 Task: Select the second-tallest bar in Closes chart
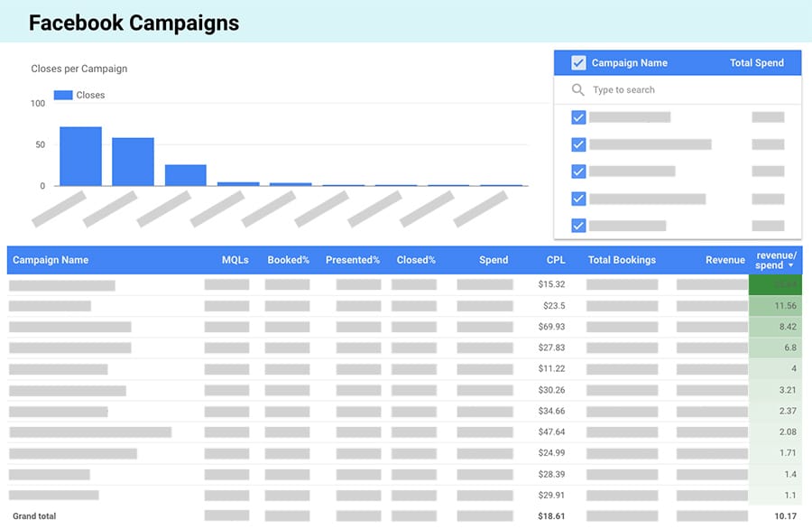(x=134, y=162)
